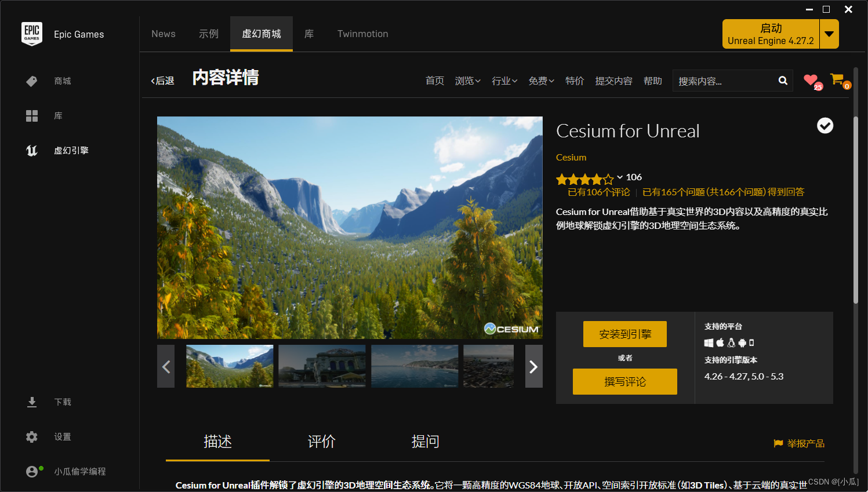Select the 虚幻商城 marketplace tab
Screen dimensions: 868x492
262,34
